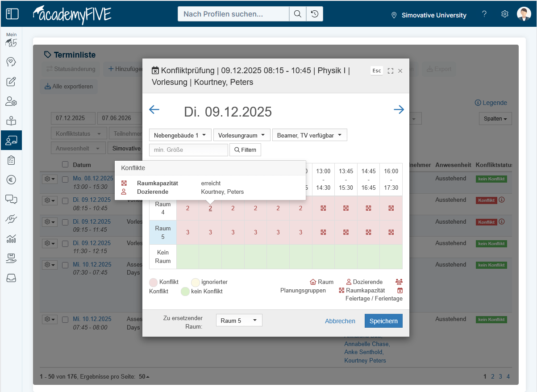
Task: Open the Vorlesungraum dropdown
Action: (241, 135)
